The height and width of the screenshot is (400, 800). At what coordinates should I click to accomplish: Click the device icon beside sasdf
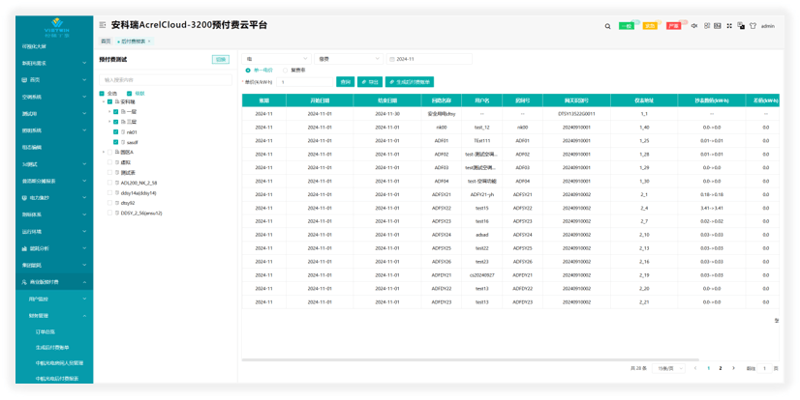pos(123,142)
